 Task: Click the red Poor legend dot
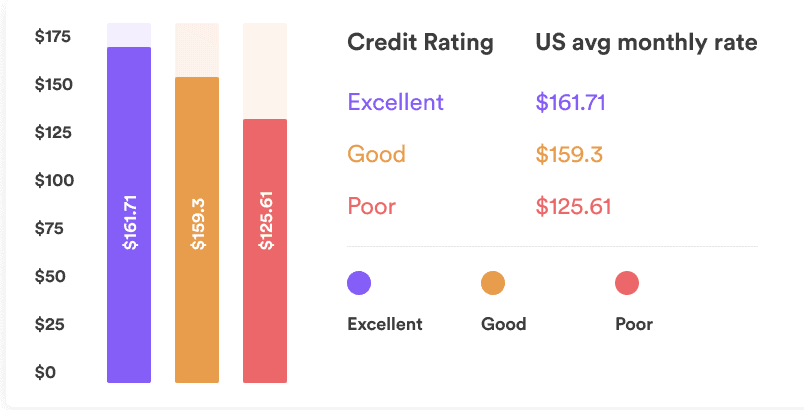point(627,283)
